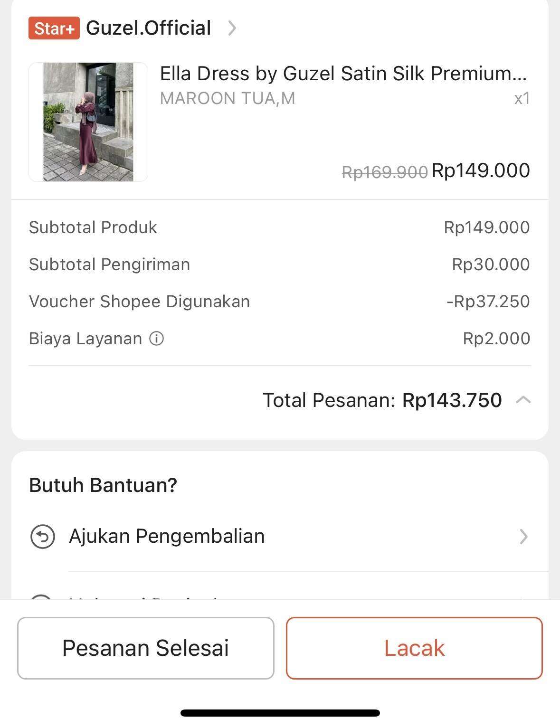Tap the Total Pesanan Rp143.750 amount
560x728 pixels.
[x=452, y=400]
